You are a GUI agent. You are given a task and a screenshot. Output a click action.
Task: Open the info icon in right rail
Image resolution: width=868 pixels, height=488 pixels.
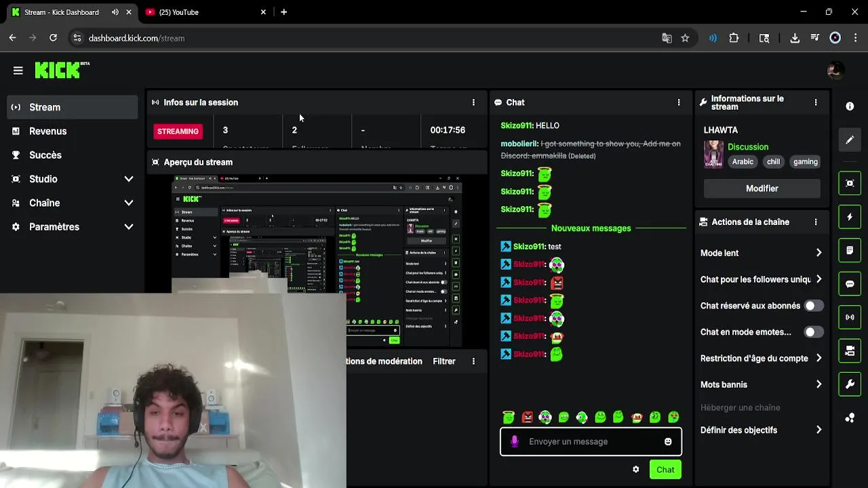(850, 106)
